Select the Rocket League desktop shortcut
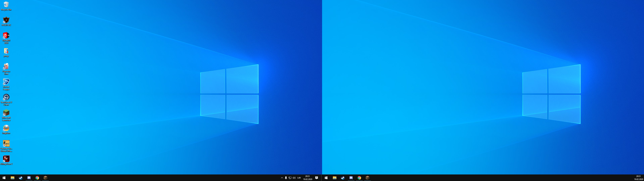 (6, 85)
